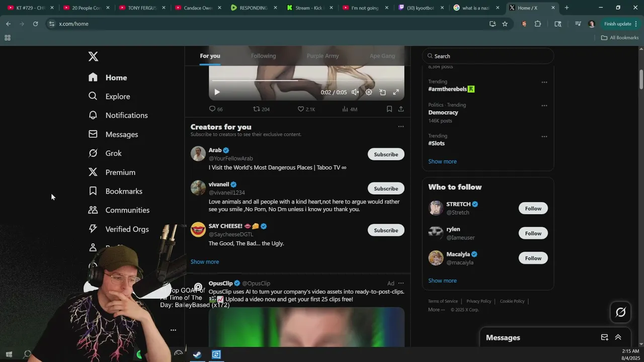Screen dimensions: 644x362
Task: Toggle video picture-in-picture mode
Action: pos(382,92)
